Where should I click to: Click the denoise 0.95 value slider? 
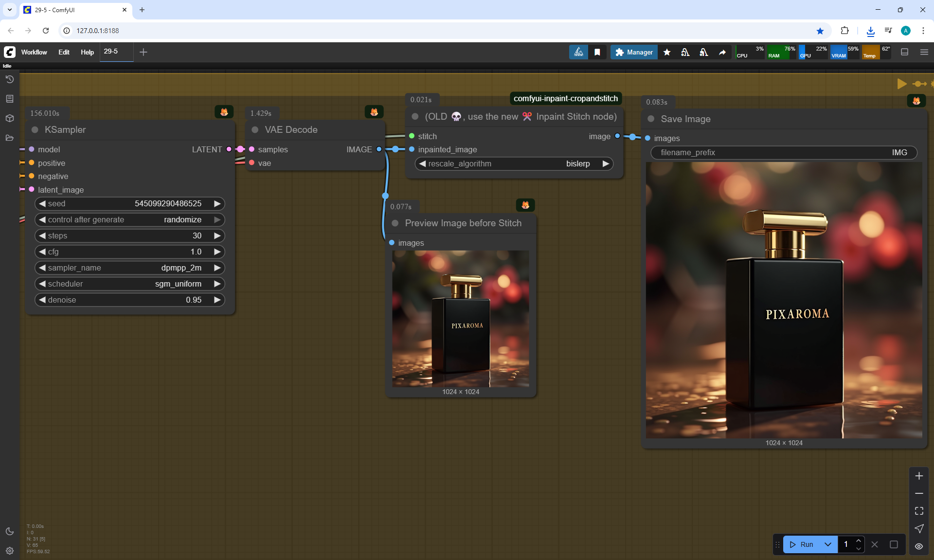pos(129,300)
